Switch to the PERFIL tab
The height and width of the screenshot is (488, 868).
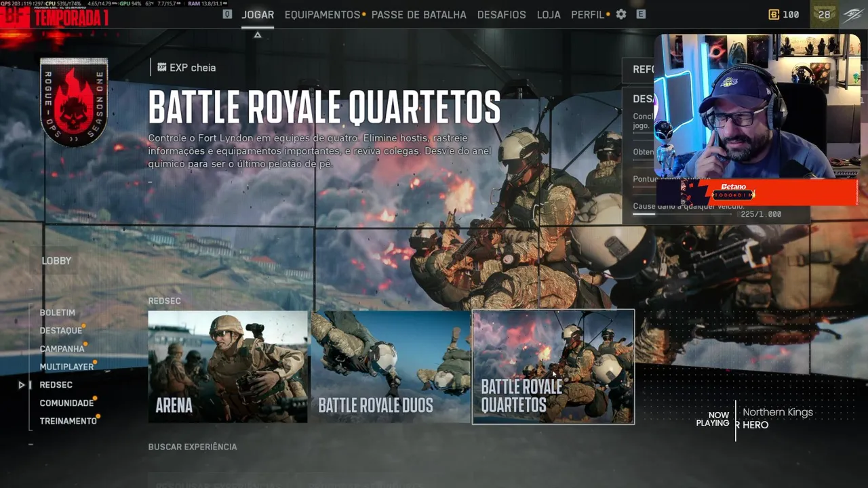588,14
